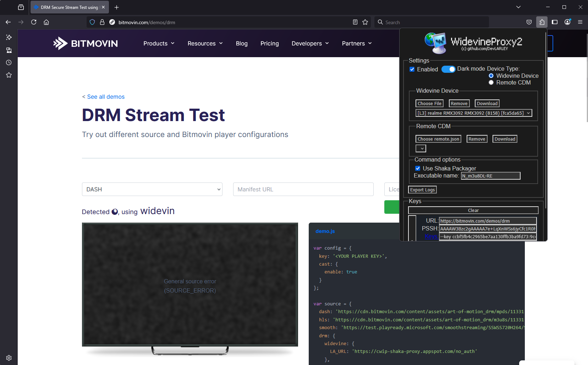Open reader view icon in address bar
588x365 pixels.
click(355, 22)
